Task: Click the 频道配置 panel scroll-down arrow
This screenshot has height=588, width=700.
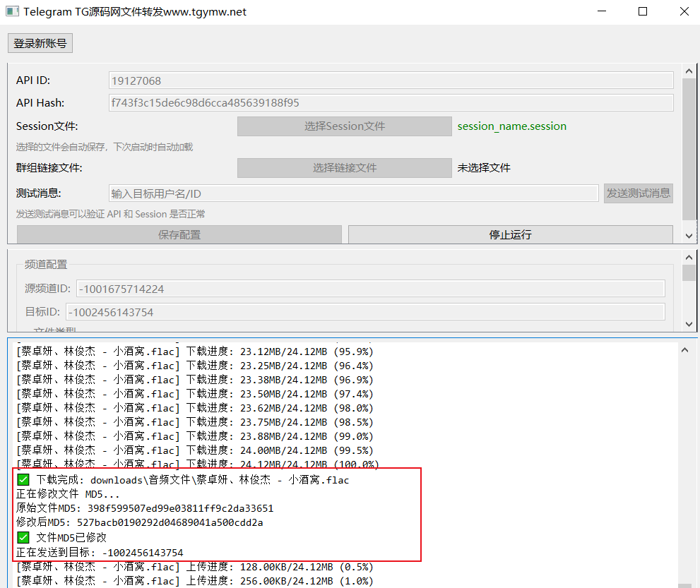Action: 689,324
